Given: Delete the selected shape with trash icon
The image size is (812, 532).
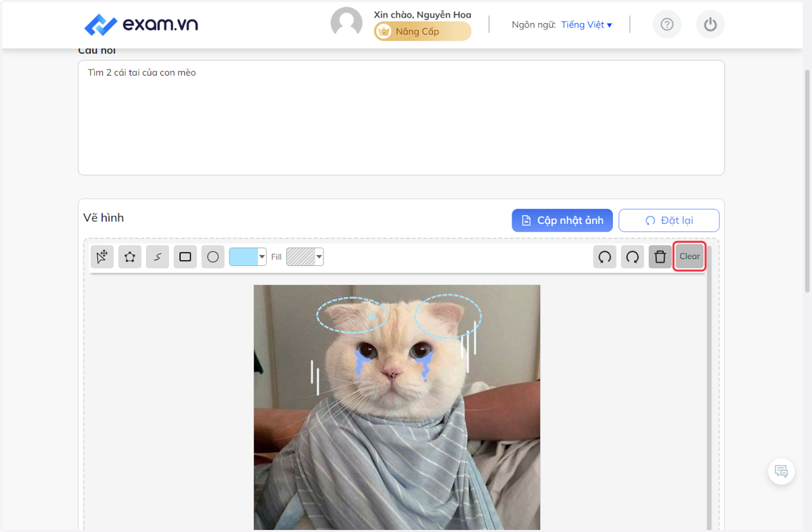Looking at the screenshot, I should [660, 257].
